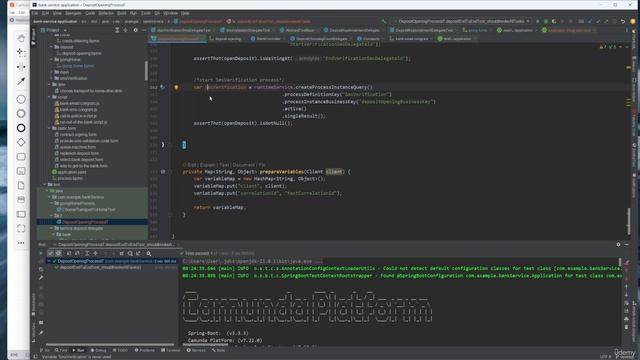Expand the smsVerification folder
The width and height of the screenshot is (640, 360).
point(52,78)
